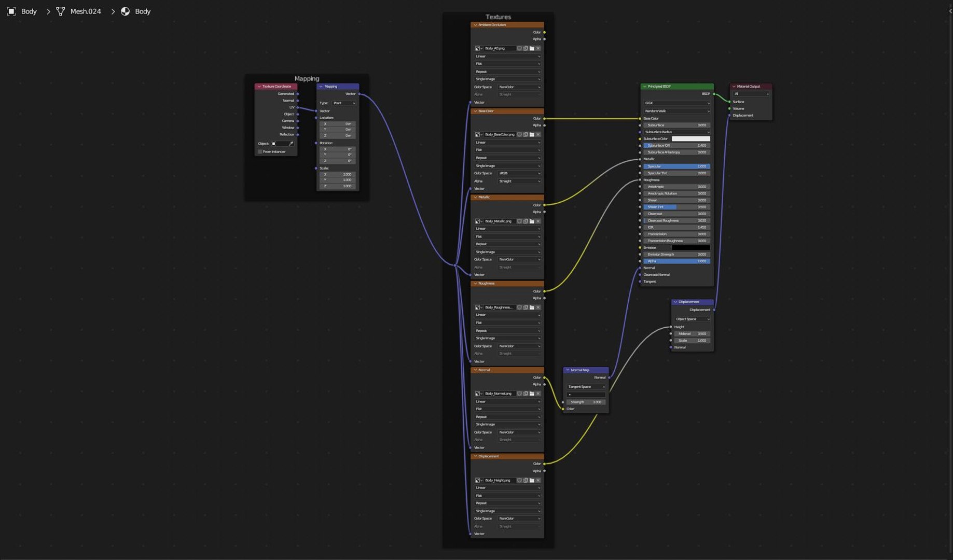
Task: Click the Mesh.024 mesh data icon
Action: 61,11
